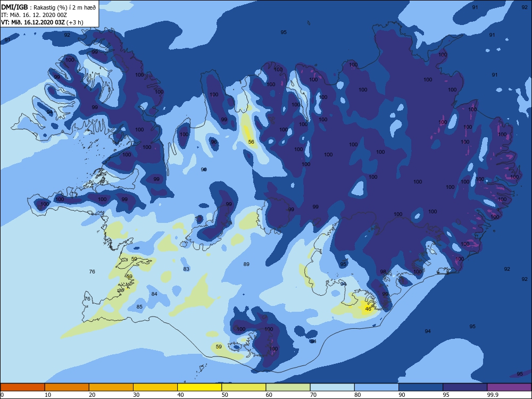Image resolution: width=532 pixels, height=399 pixels.
Task: Select the bright yellow 40–50 legend swatch
Action: (199, 387)
